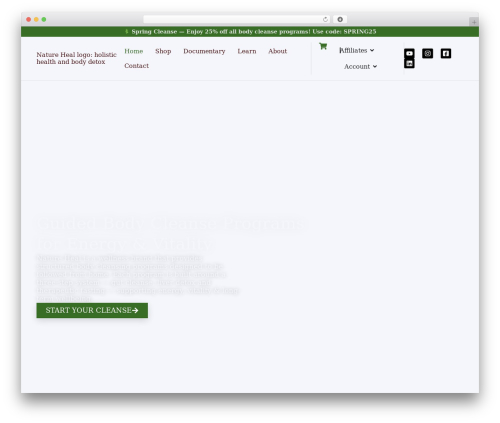Open the LinkedIn social icon

(x=409, y=63)
